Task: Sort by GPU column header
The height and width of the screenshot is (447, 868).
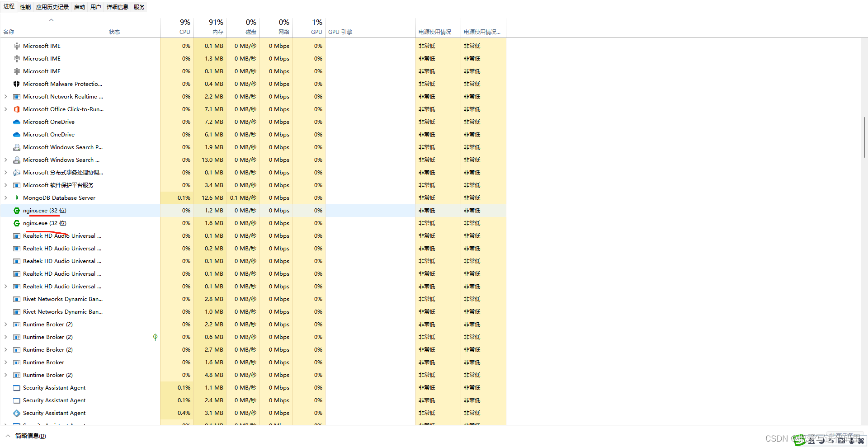Action: pyautogui.click(x=309, y=28)
